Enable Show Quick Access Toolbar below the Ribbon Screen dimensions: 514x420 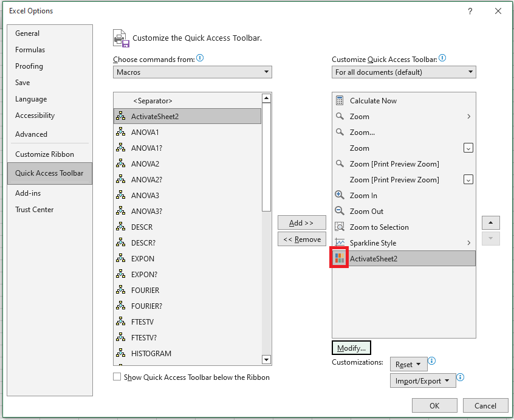[x=117, y=377]
